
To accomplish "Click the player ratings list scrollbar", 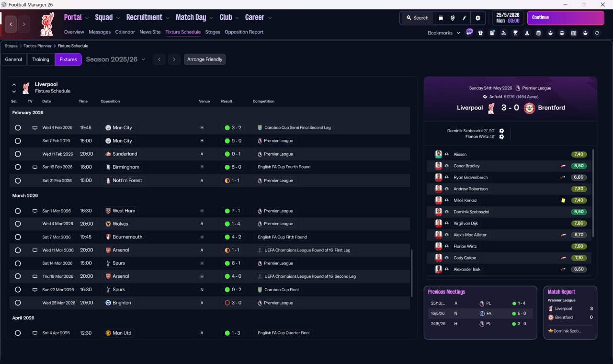I will pyautogui.click(x=593, y=193).
